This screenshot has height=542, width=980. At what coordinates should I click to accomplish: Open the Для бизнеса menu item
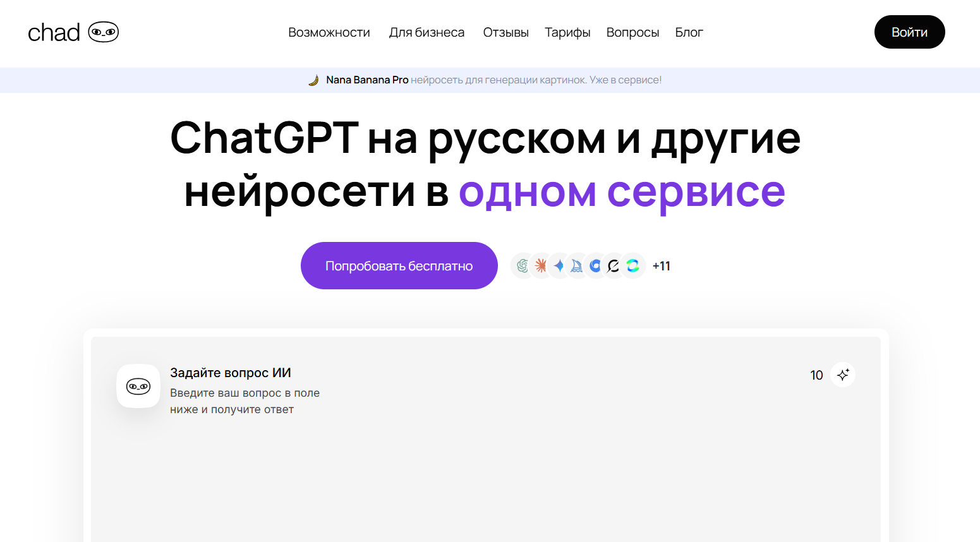(426, 32)
